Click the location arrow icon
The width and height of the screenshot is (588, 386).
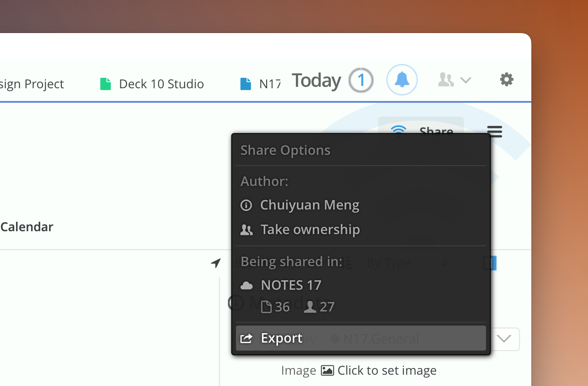pos(216,263)
